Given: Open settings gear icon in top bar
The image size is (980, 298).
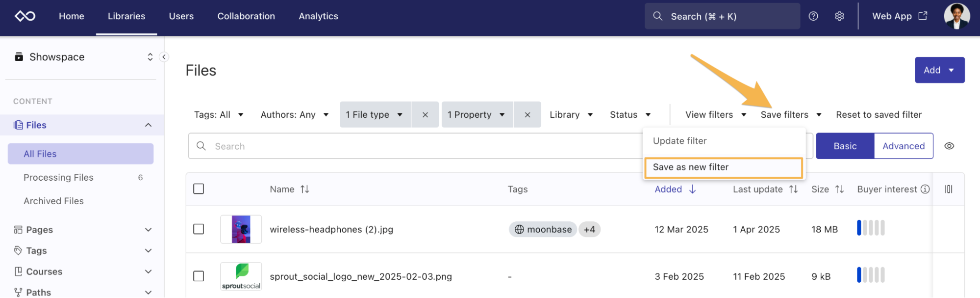Looking at the screenshot, I should click(x=839, y=16).
